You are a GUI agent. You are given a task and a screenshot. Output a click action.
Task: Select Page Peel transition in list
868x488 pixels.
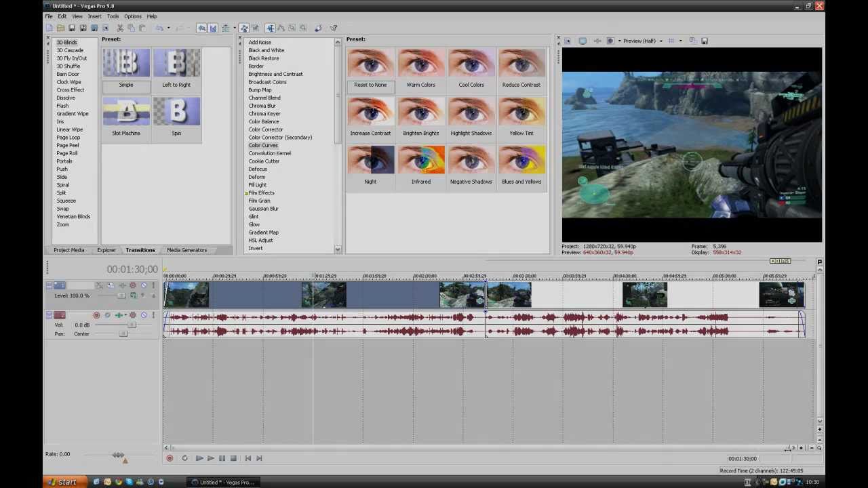[68, 145]
